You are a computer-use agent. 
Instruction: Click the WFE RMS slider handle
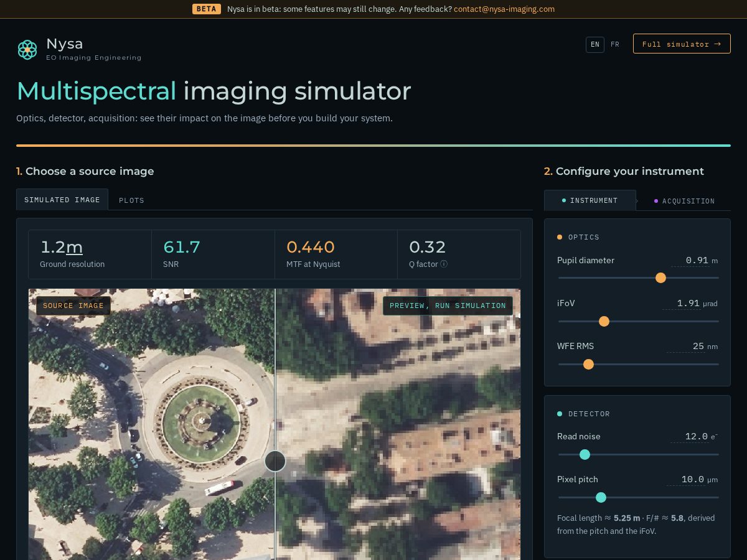pyautogui.click(x=588, y=364)
